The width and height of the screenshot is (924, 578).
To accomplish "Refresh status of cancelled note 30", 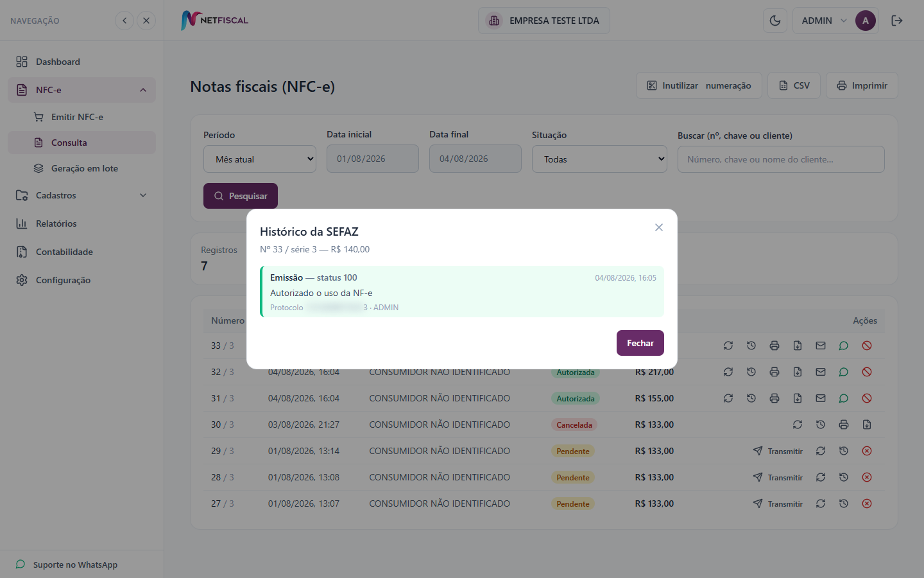I will click(x=798, y=425).
